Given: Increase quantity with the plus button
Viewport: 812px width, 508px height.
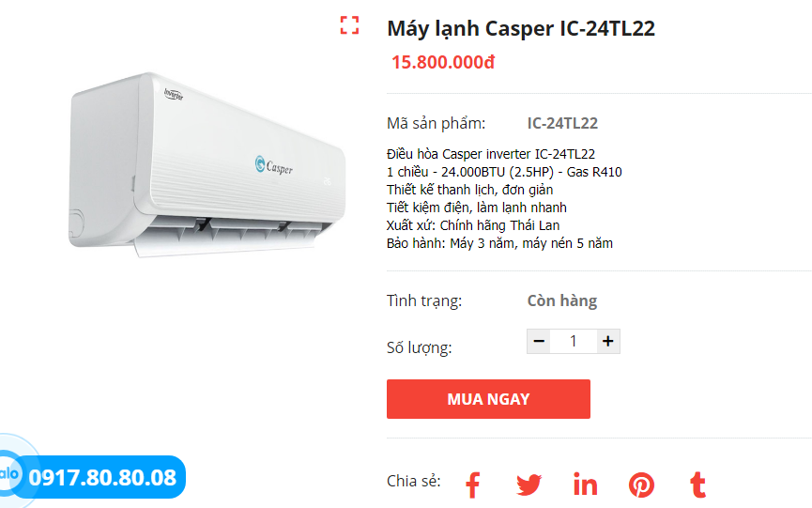Looking at the screenshot, I should pyautogui.click(x=608, y=341).
